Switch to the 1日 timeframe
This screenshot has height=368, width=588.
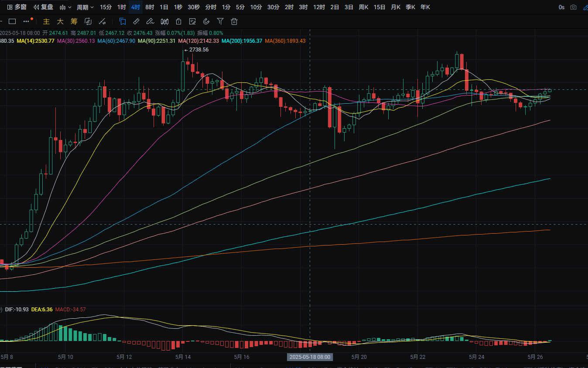(164, 7)
